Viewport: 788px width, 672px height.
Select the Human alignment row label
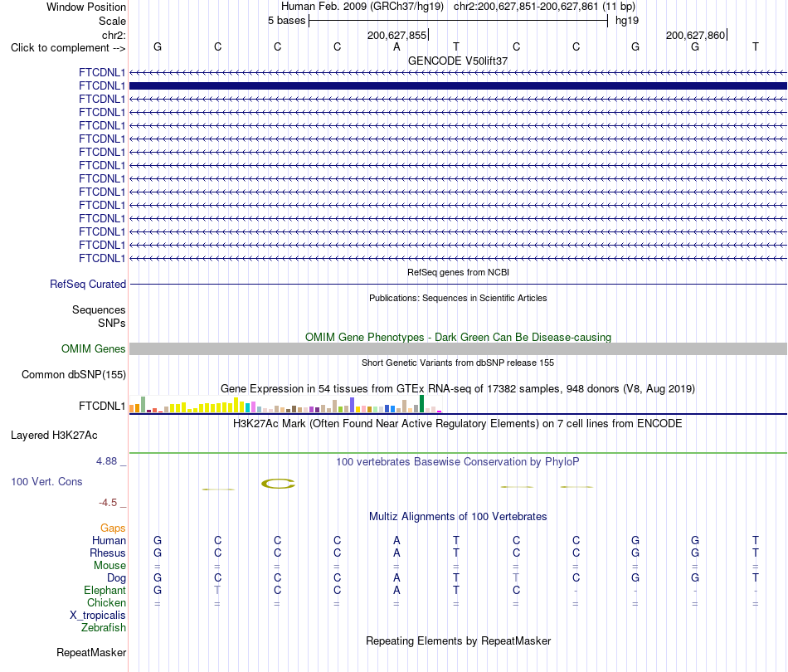pyautogui.click(x=109, y=540)
